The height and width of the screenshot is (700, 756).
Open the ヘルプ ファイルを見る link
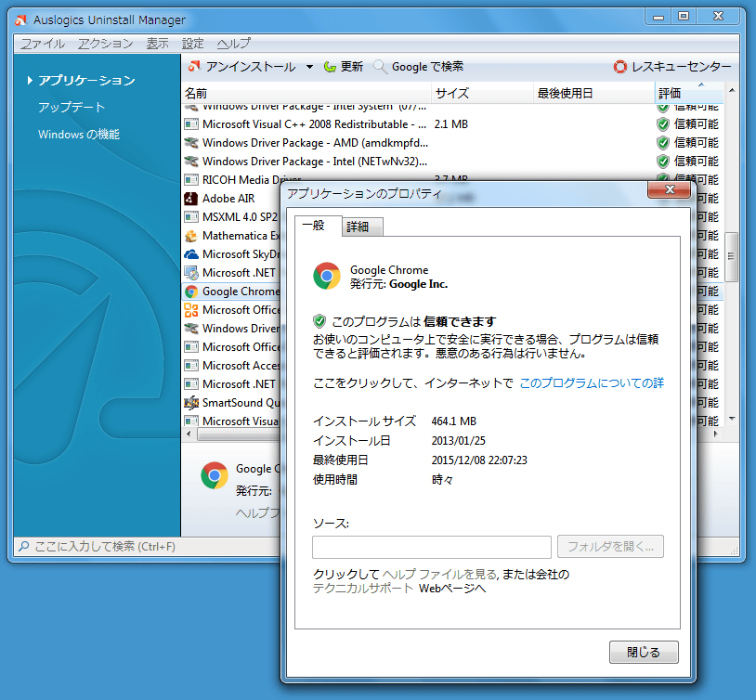439,574
